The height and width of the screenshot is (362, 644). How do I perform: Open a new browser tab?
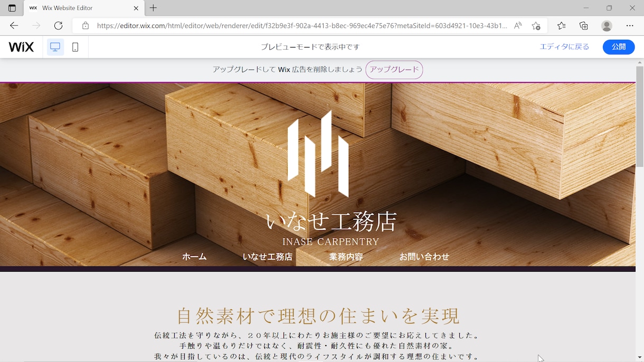coord(153,8)
